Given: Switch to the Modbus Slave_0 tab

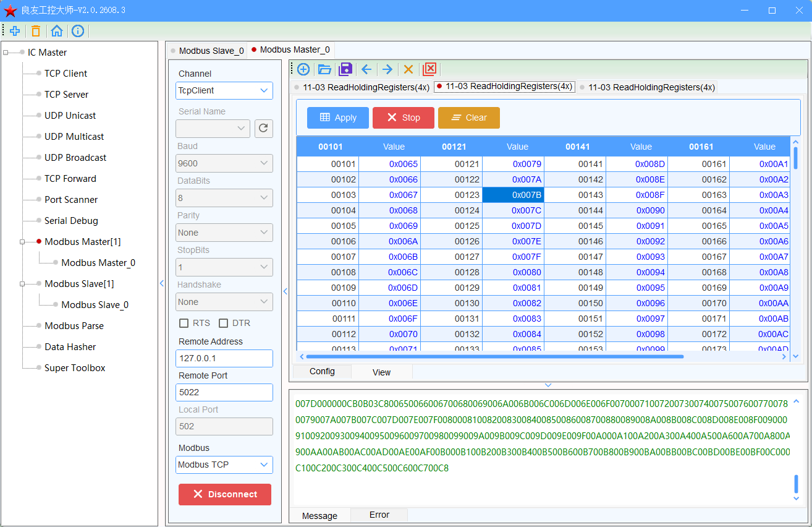Looking at the screenshot, I should 208,50.
